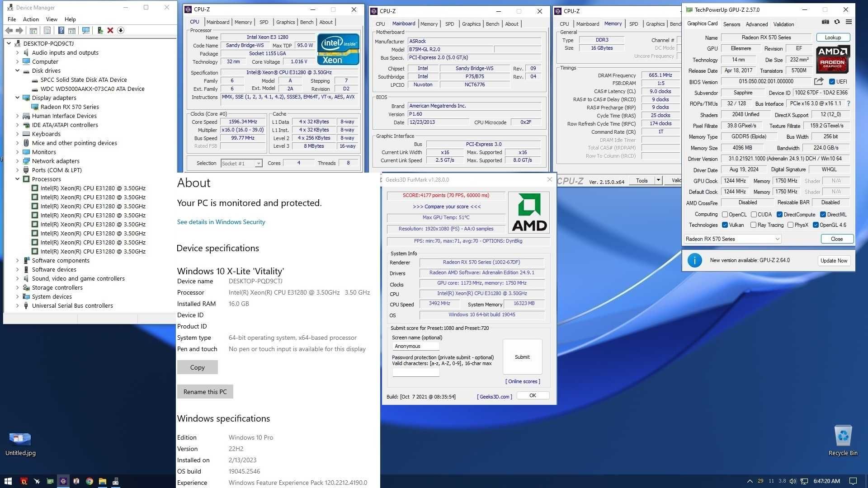The image size is (868, 488).
Task: Toggle the Vulkan checkbox
Action: [725, 225]
